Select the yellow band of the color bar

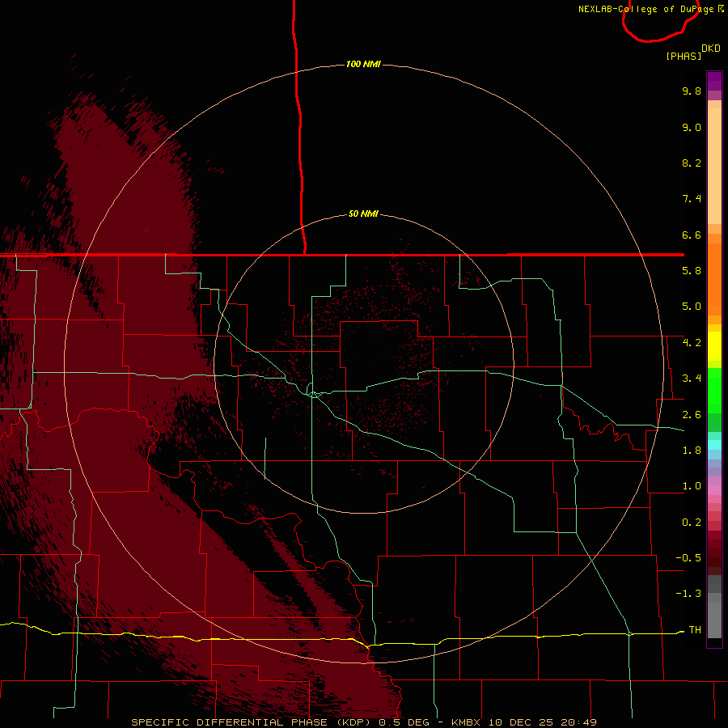pyautogui.click(x=714, y=346)
